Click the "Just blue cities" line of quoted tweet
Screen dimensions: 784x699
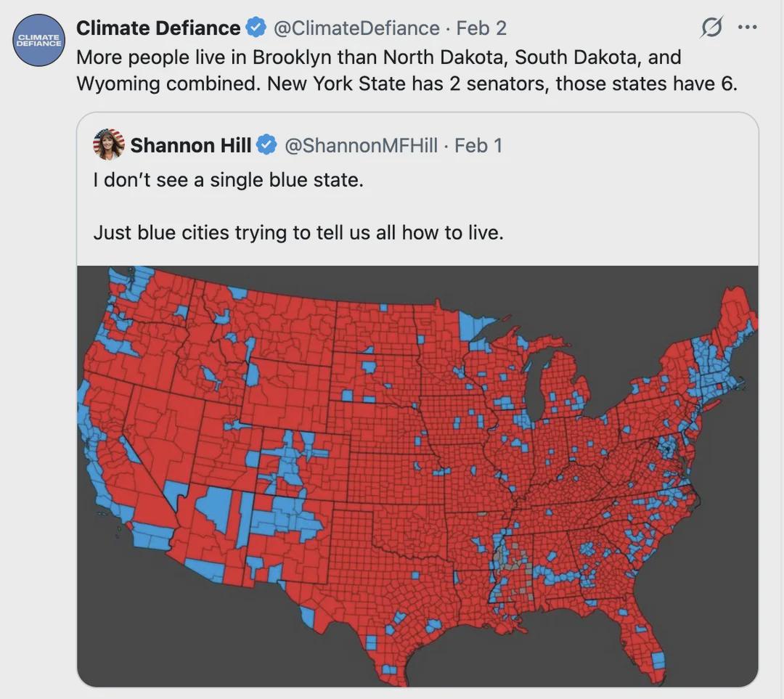(298, 233)
